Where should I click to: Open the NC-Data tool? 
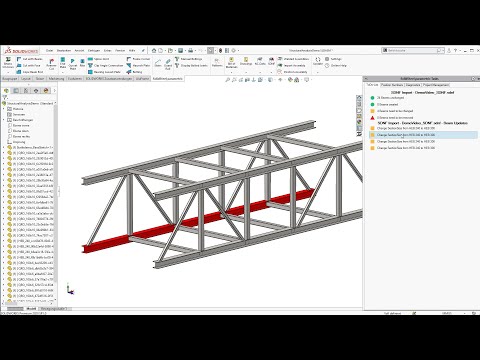[260, 61]
